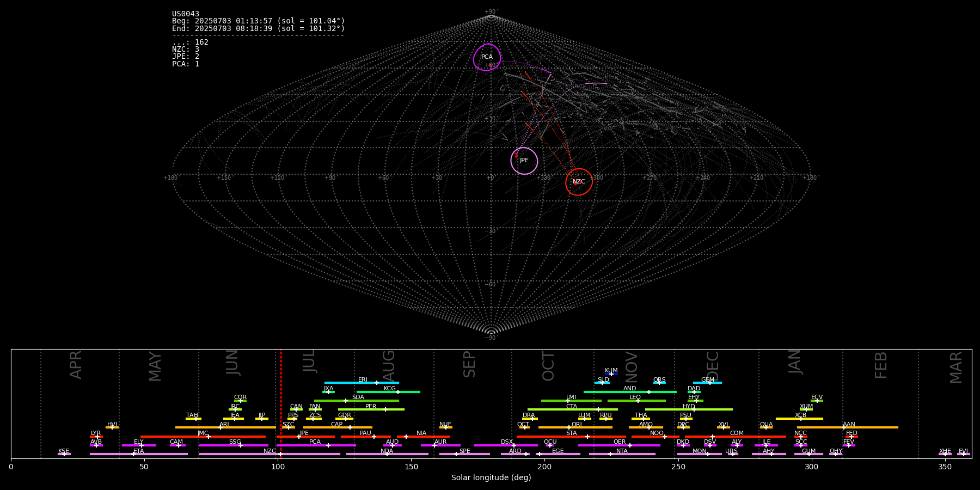Click the AAN orange shower bar
This screenshot has height=490, width=980.
848,427
